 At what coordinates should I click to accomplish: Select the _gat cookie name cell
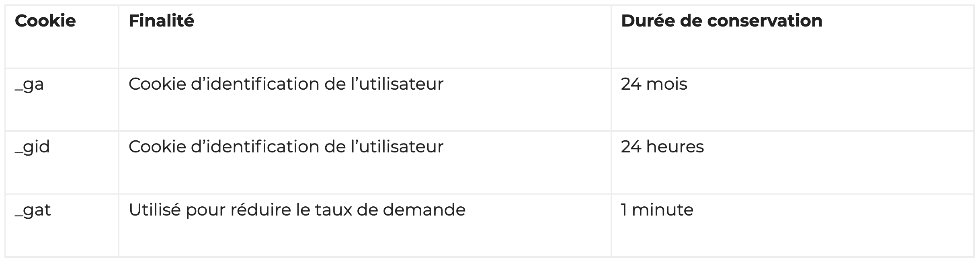click(x=62, y=226)
